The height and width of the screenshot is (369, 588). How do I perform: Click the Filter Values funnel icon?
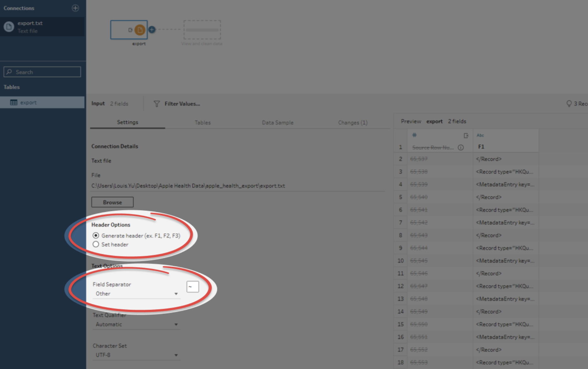tap(157, 104)
